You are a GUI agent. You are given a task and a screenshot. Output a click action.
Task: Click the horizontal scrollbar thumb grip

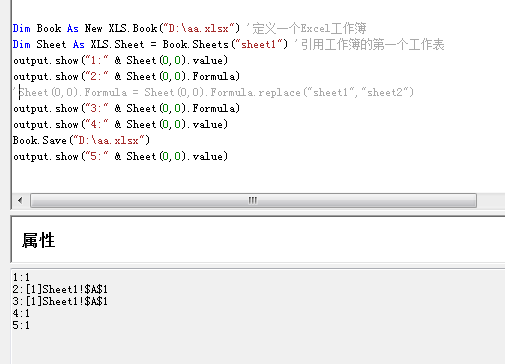pos(253,200)
